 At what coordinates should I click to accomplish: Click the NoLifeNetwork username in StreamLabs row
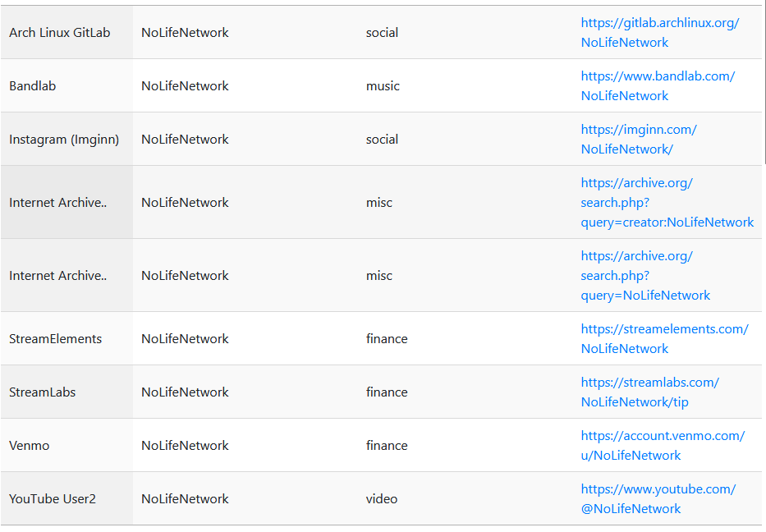[185, 392]
